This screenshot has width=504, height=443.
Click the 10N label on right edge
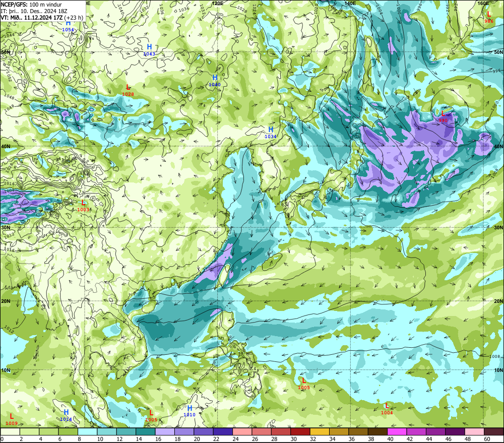tap(498, 370)
